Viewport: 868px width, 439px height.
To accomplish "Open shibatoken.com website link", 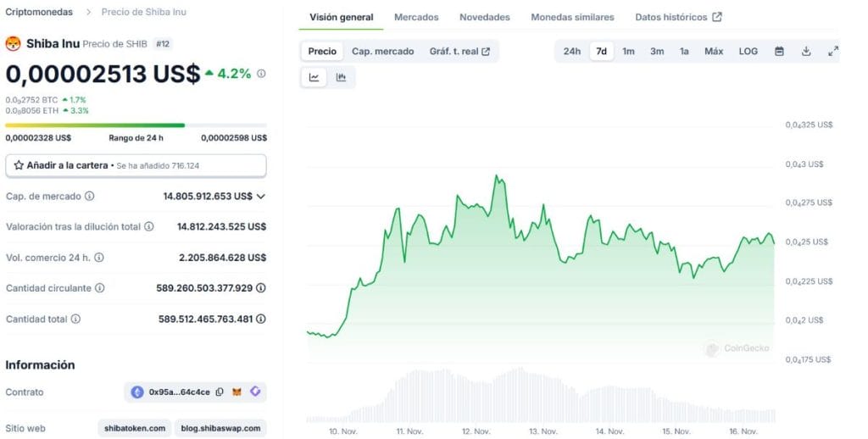I will point(135,428).
